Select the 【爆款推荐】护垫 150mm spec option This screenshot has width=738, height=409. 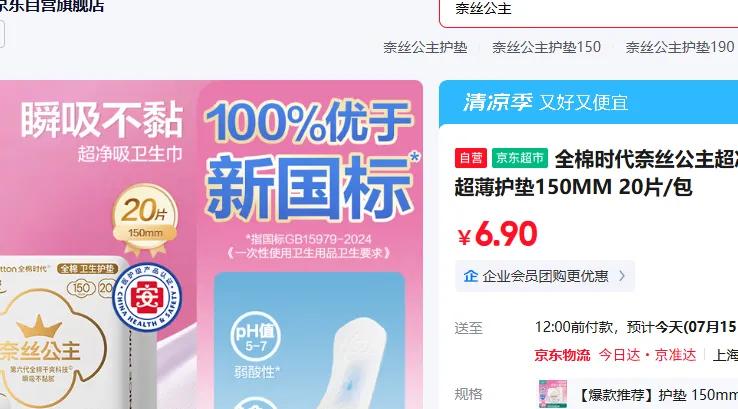point(637,394)
